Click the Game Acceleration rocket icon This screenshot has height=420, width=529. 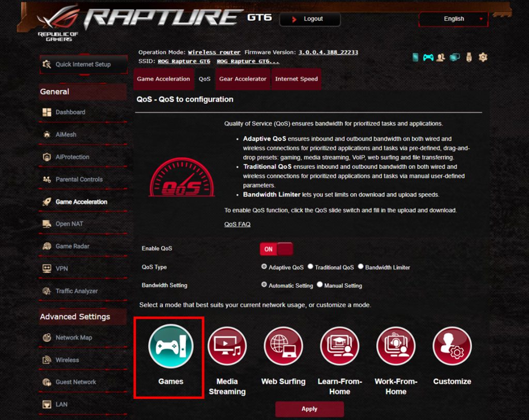pos(47,202)
